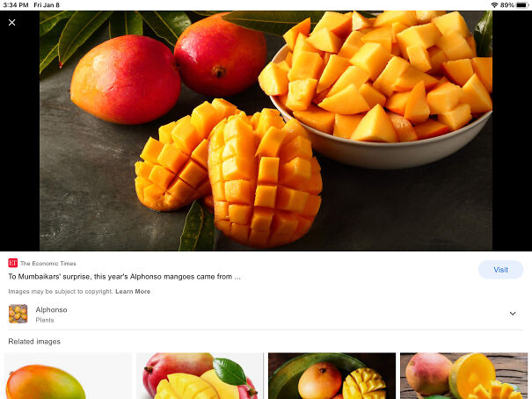532x399 pixels.
Task: Tap the Alphonso plants thumbnail icon
Action: (x=18, y=314)
